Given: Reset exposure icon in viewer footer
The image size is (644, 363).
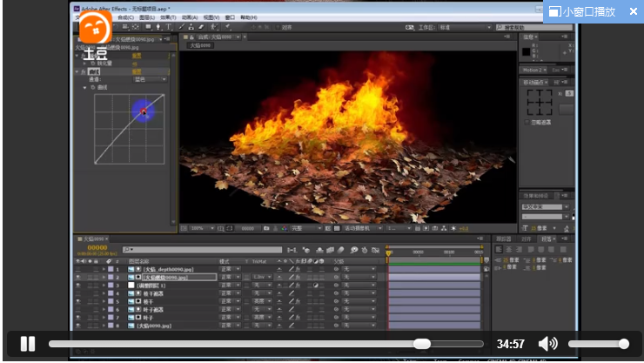Looking at the screenshot, I should tap(453, 228).
